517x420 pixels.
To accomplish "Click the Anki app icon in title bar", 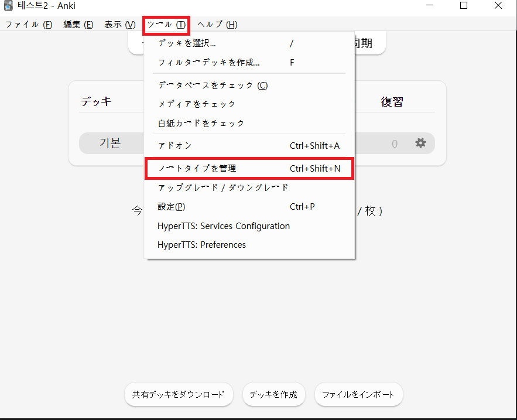I will point(8,6).
